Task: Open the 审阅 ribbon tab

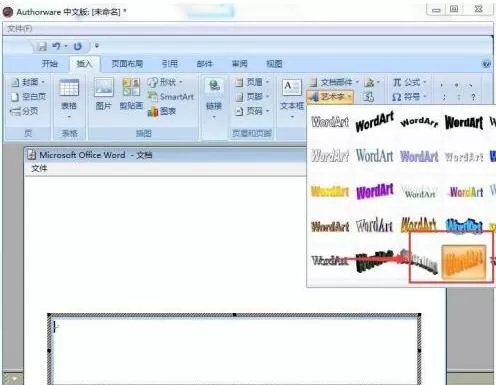Action: point(240,63)
